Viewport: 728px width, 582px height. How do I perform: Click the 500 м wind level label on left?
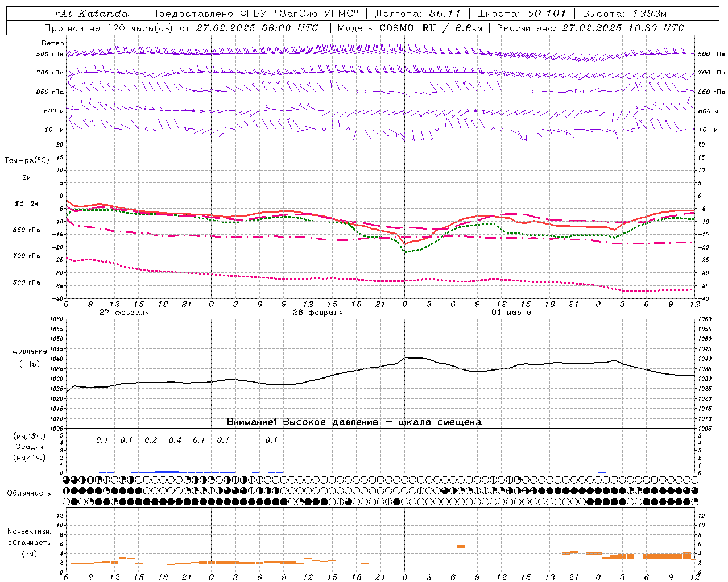[x=54, y=111]
